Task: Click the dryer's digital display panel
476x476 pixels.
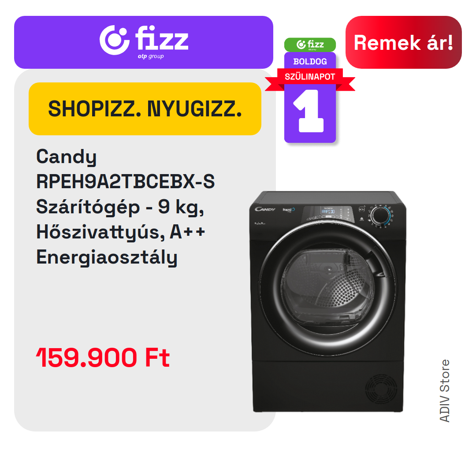Action: [328, 211]
